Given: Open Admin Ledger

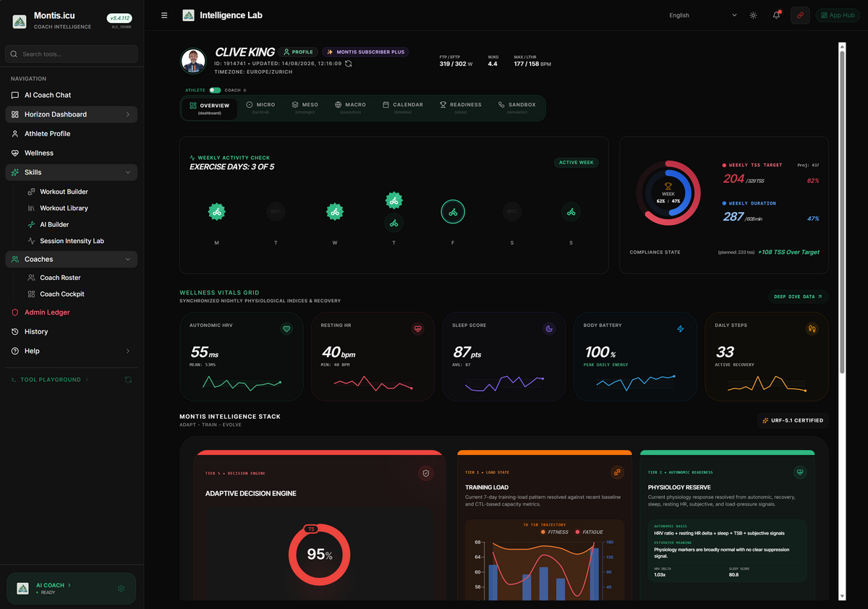Looking at the screenshot, I should click(x=47, y=312).
